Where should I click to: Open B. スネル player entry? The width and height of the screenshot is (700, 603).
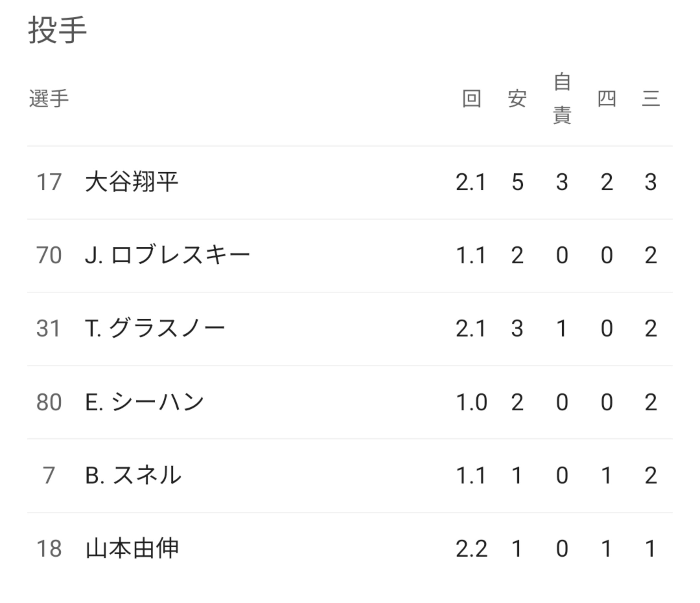pyautogui.click(x=133, y=475)
